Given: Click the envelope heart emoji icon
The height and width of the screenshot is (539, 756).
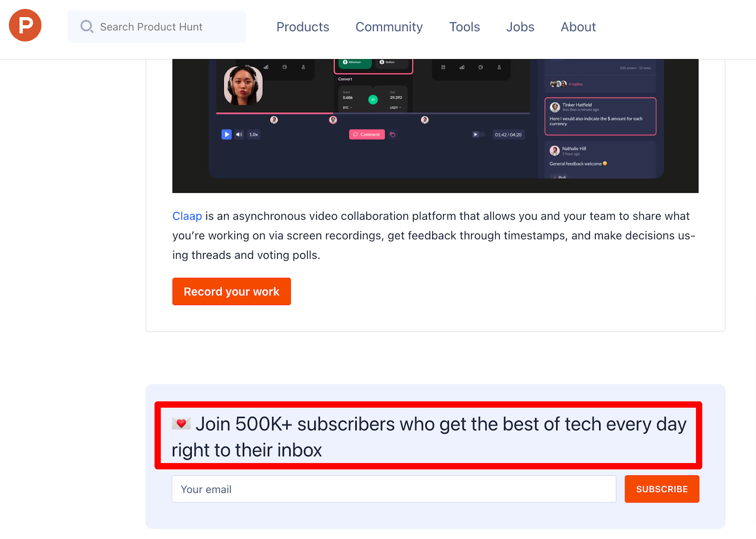Looking at the screenshot, I should (x=181, y=424).
